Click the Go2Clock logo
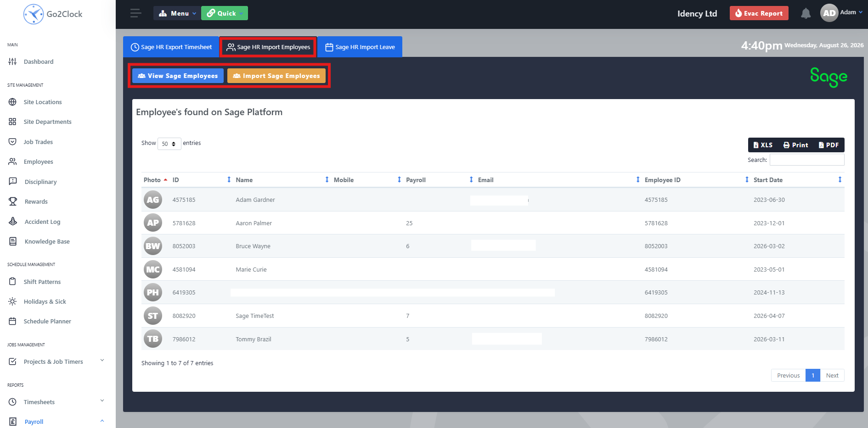The width and height of the screenshot is (868, 428). 53,14
